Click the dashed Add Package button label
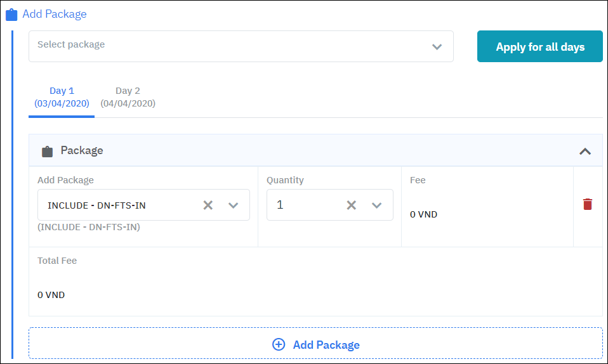This screenshot has width=608, height=364. [x=326, y=344]
